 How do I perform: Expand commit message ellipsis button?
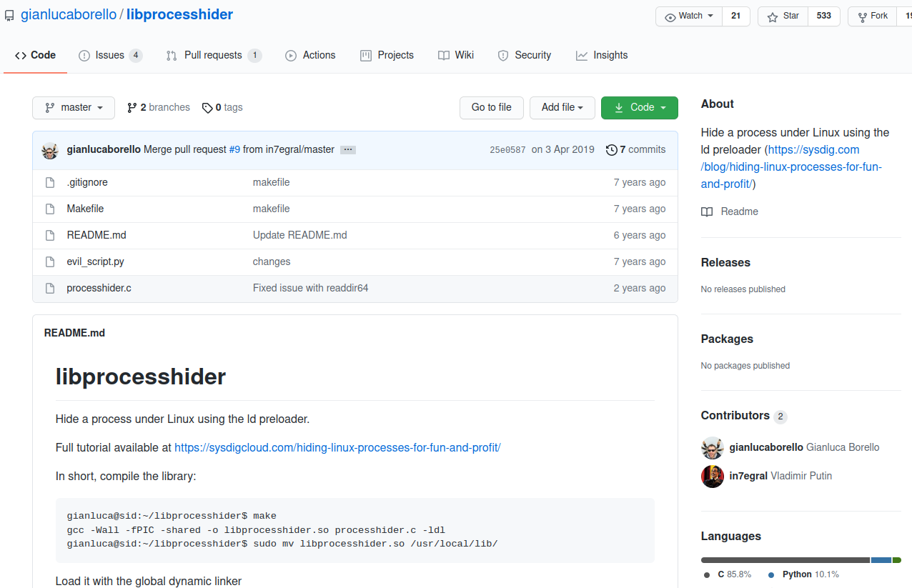tap(348, 150)
